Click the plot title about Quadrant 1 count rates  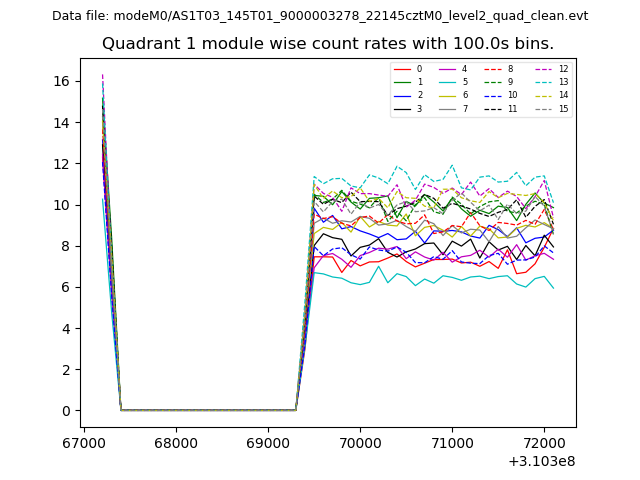coord(328,44)
